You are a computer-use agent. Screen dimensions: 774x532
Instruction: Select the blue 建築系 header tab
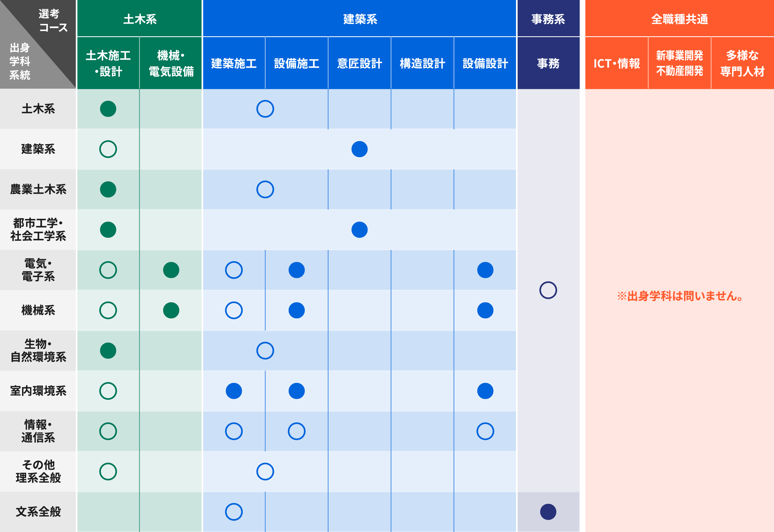[360, 19]
